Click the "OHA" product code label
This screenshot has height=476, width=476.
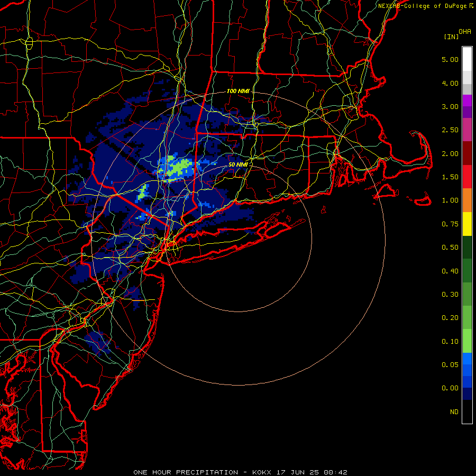click(x=465, y=32)
